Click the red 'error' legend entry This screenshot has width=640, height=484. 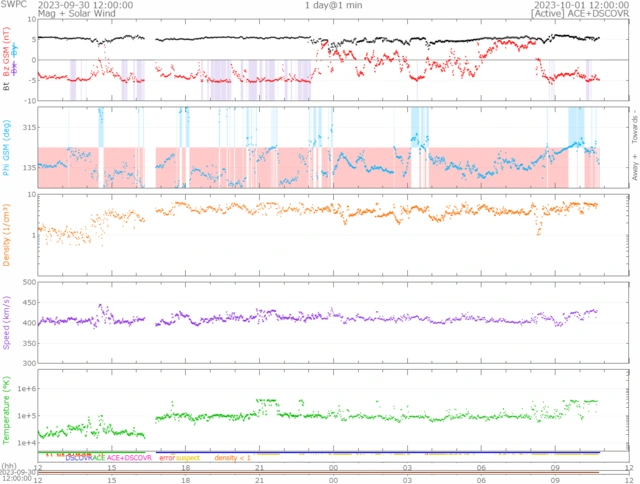pos(167,458)
